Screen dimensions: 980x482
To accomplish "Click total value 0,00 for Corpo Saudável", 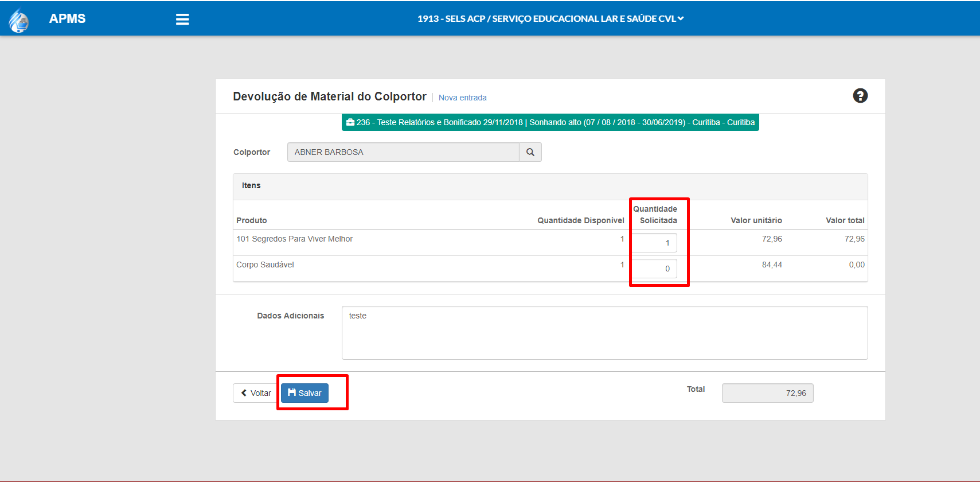I will click(857, 265).
